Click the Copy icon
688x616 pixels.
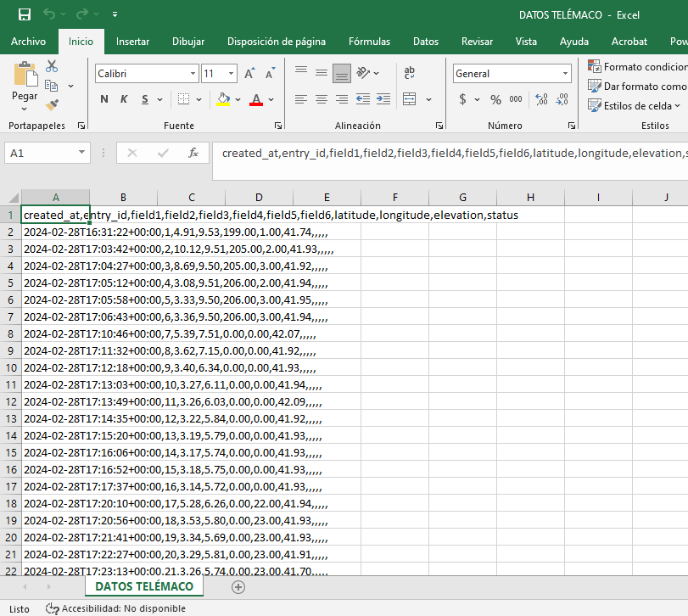tap(52, 86)
